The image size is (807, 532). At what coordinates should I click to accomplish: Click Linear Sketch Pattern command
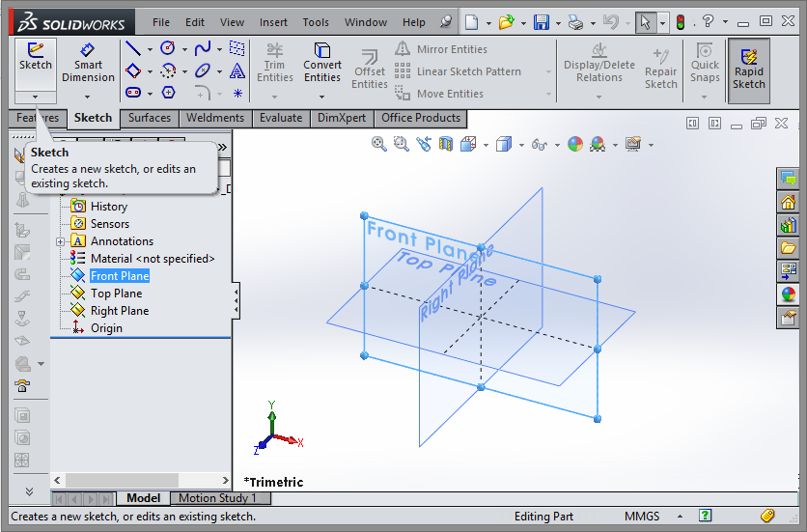[459, 71]
